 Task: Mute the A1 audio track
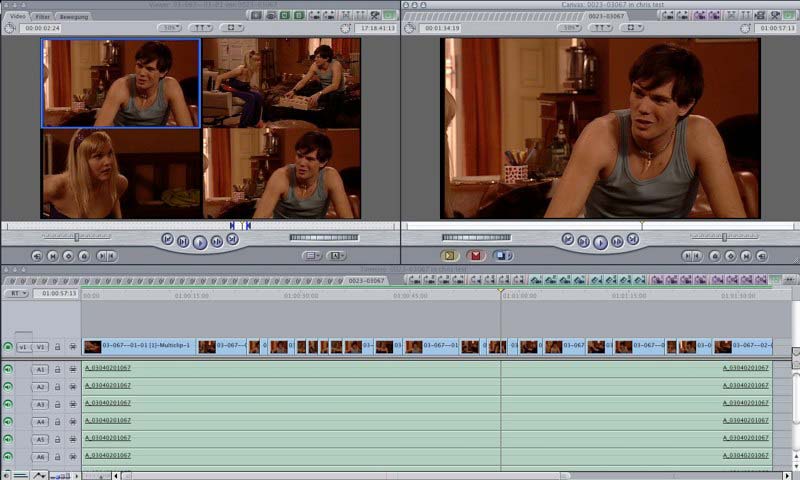pyautogui.click(x=8, y=369)
